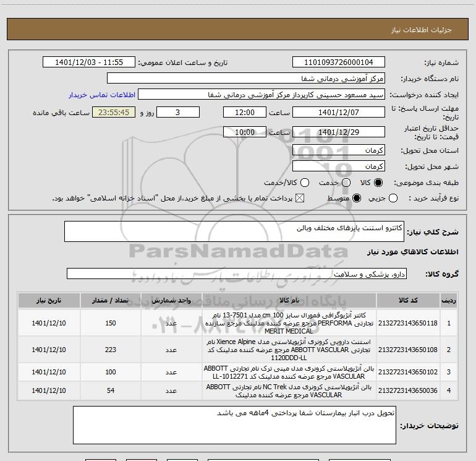Choose the متوسط purchase type radio
This screenshot has height=461, width=476.
click(x=357, y=198)
